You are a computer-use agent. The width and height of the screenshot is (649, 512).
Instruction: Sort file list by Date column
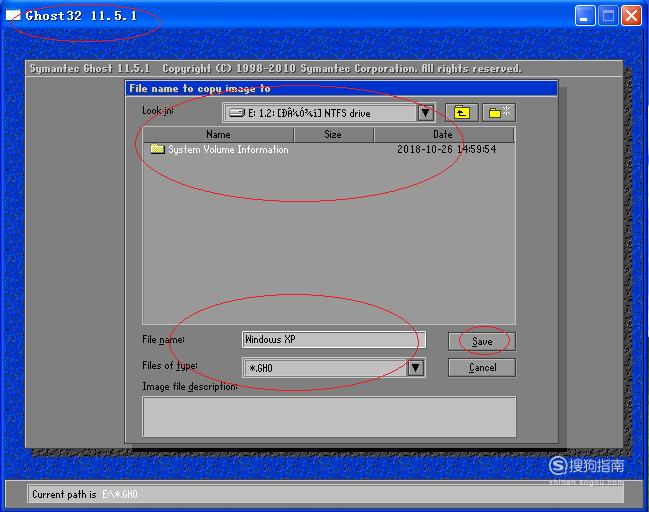point(444,135)
